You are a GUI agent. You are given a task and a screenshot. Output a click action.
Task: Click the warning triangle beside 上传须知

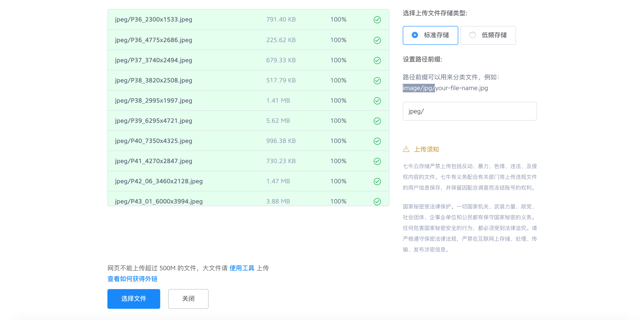[406, 149]
